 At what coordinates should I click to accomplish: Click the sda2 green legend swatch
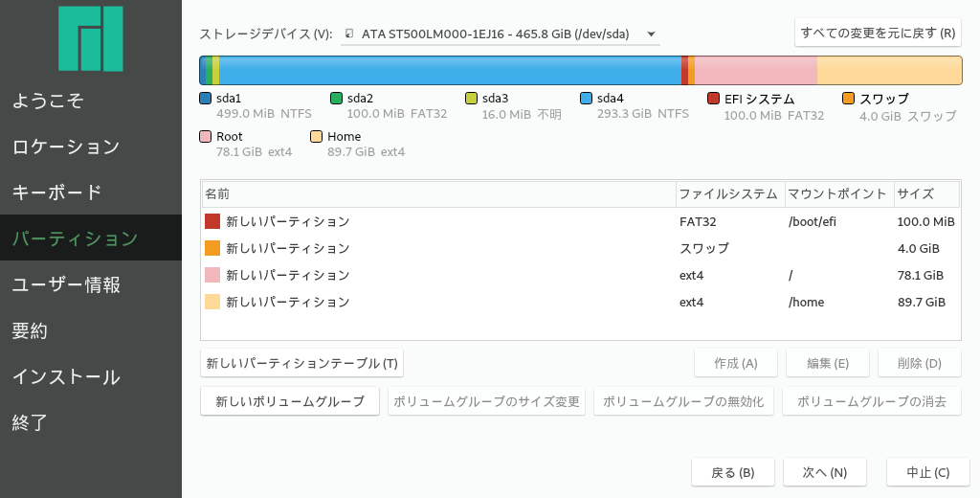coord(336,99)
